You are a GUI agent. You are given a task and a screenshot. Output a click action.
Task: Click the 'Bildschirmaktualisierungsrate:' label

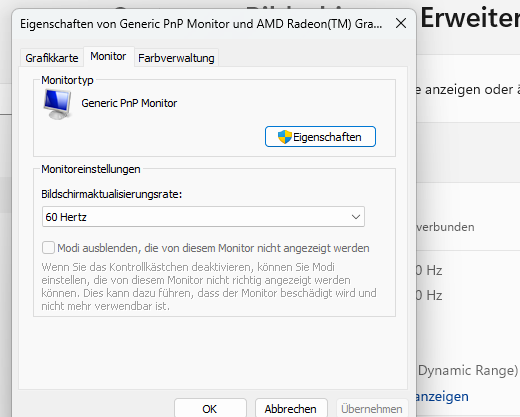click(x=112, y=194)
